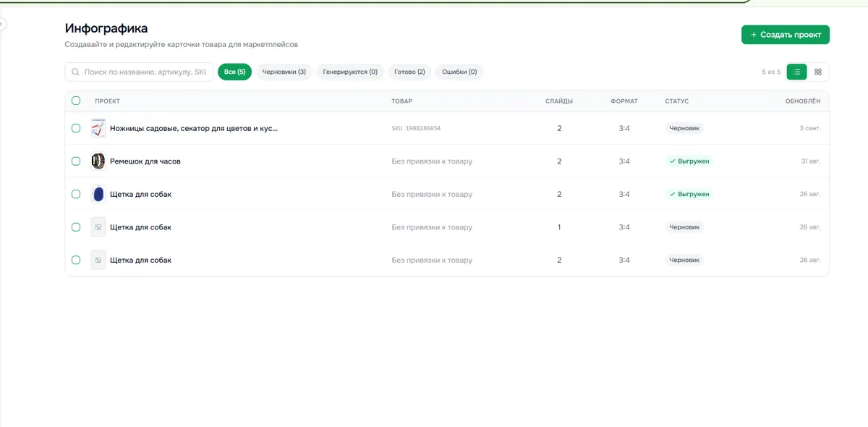Check the 2-slide draft Щетка для собак row
Image resolution: width=868 pixels, height=427 pixels.
point(76,260)
